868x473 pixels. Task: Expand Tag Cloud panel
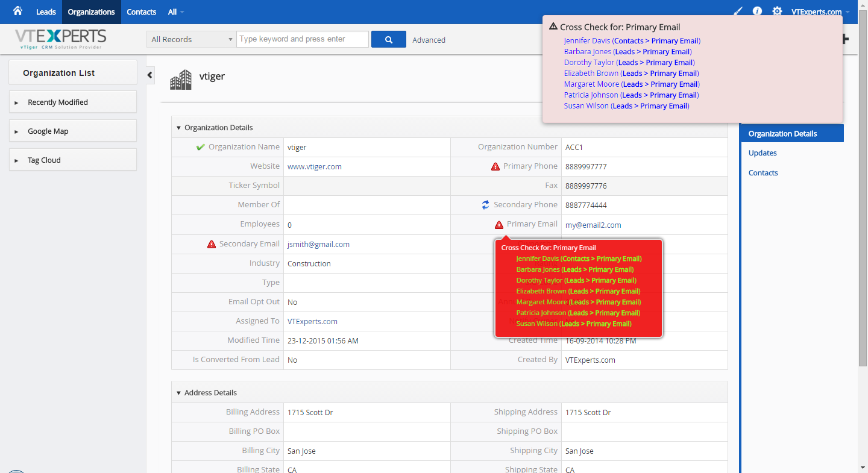(x=73, y=160)
